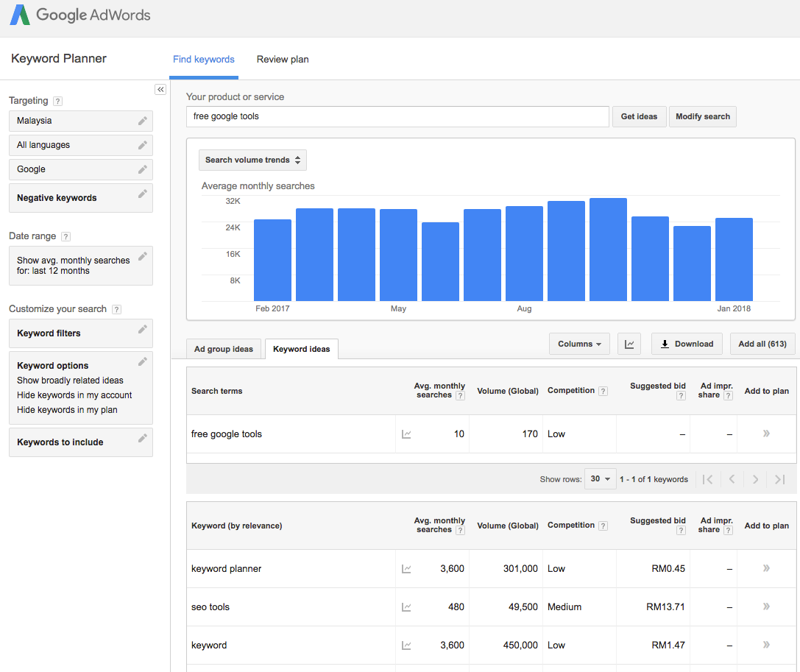Image resolution: width=800 pixels, height=672 pixels.
Task: Edit Keyword filters pencil icon
Action: [x=142, y=329]
